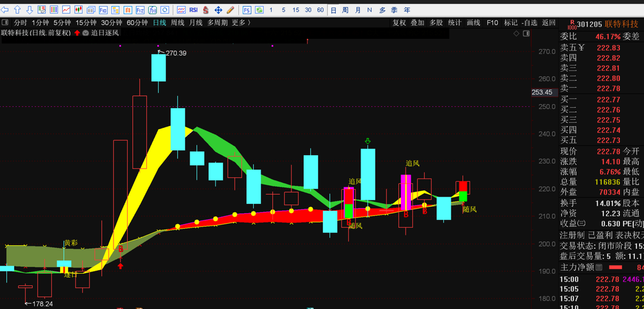This screenshot has height=309, width=644.
Task: Select the 15-minute period toolbar button
Action: click(x=296, y=10)
